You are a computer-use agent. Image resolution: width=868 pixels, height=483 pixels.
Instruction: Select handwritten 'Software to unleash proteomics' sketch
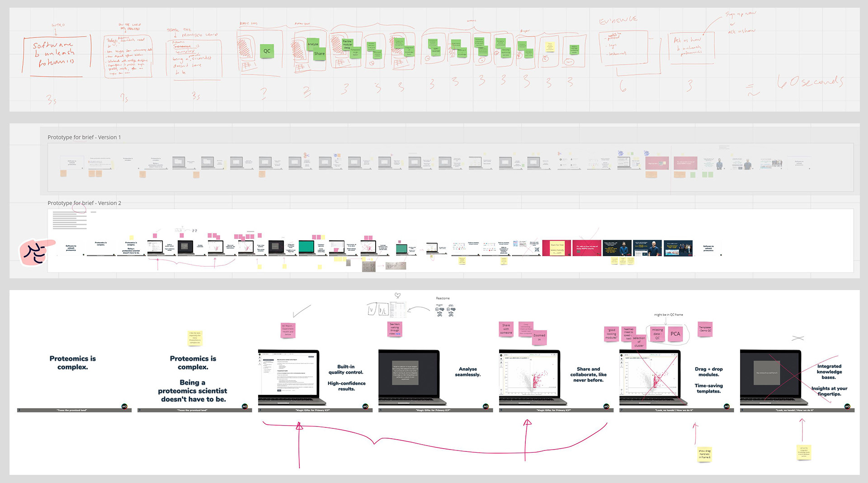(55, 55)
